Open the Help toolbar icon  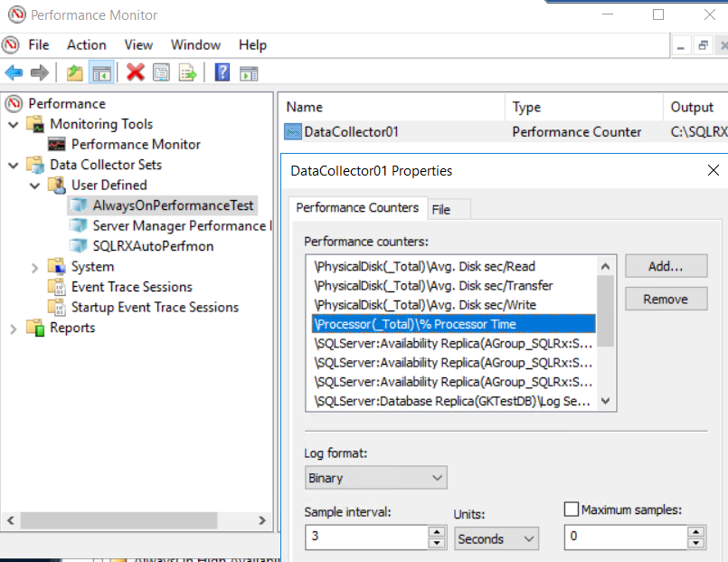[x=222, y=72]
